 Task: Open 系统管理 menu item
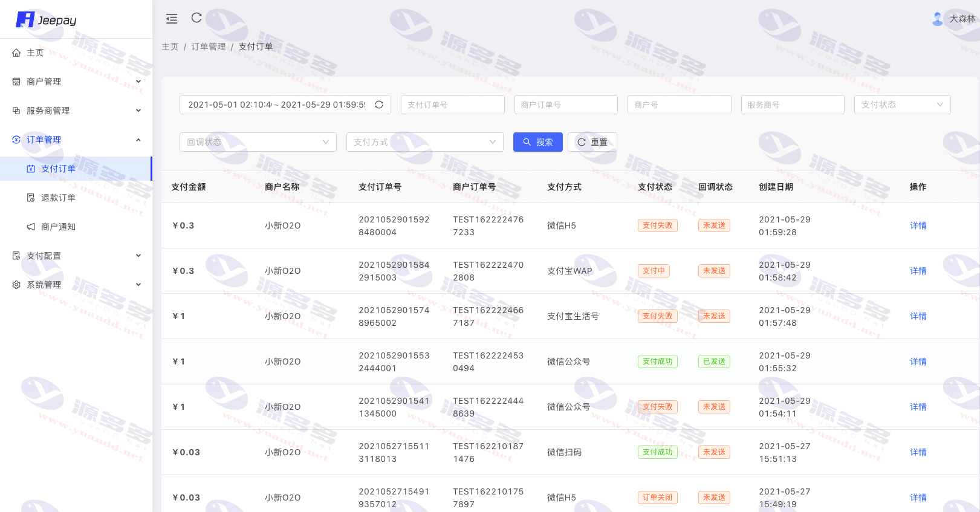point(76,285)
